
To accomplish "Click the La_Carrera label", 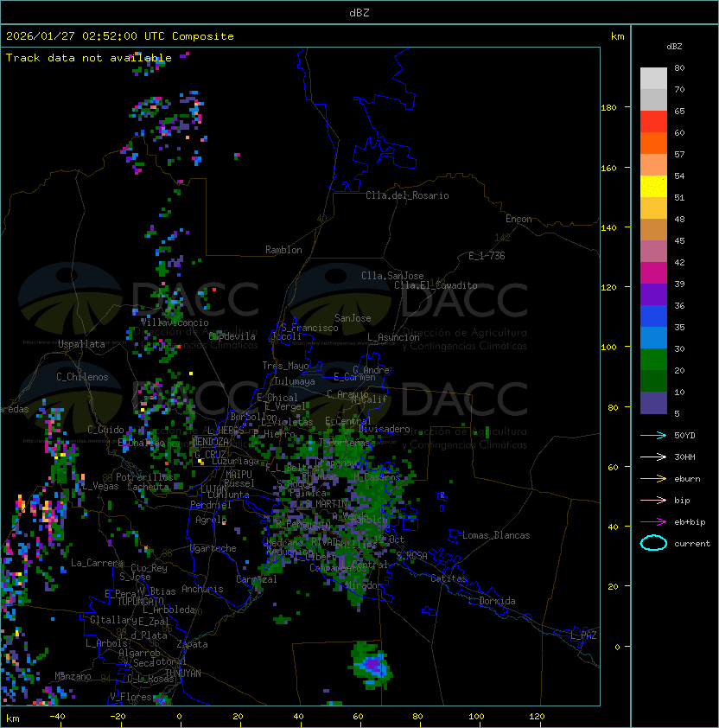I will point(97,563).
